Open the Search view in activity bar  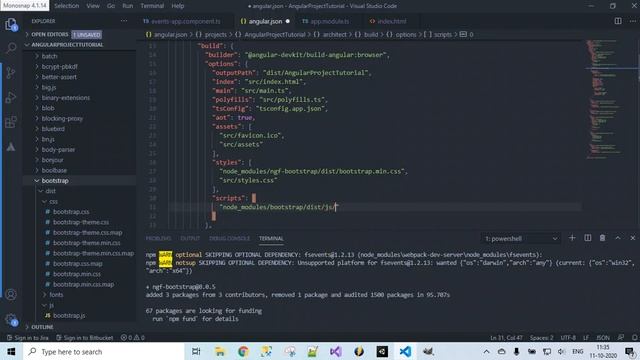pos(11,48)
